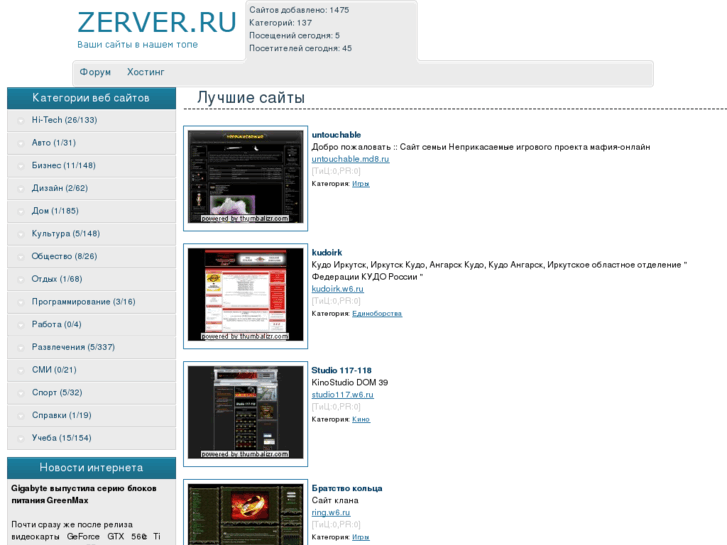Click Категории веб сайтов header
Screen dimensions: 727x545
tap(91, 98)
